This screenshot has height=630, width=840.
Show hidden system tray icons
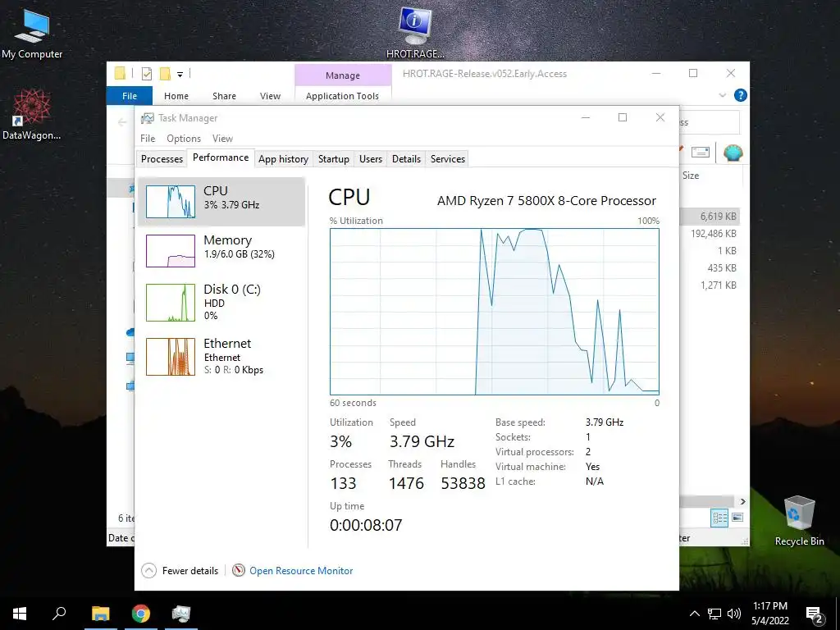pos(694,614)
